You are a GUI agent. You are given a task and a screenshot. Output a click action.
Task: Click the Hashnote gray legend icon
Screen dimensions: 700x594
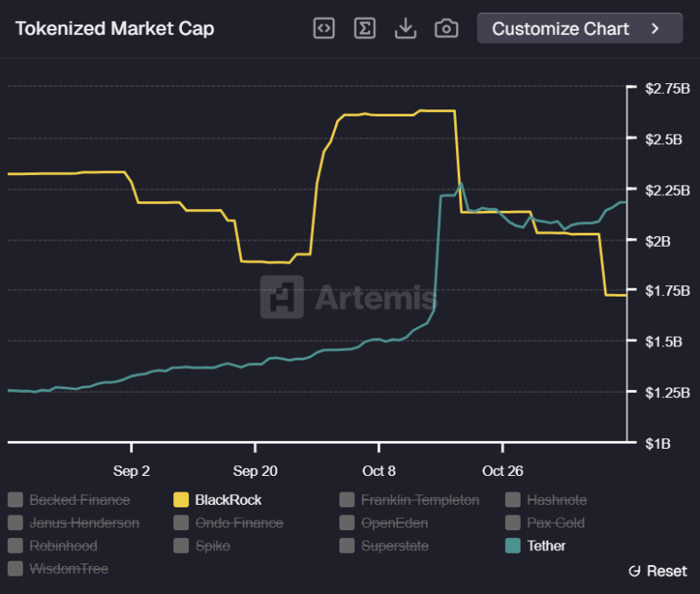click(513, 500)
